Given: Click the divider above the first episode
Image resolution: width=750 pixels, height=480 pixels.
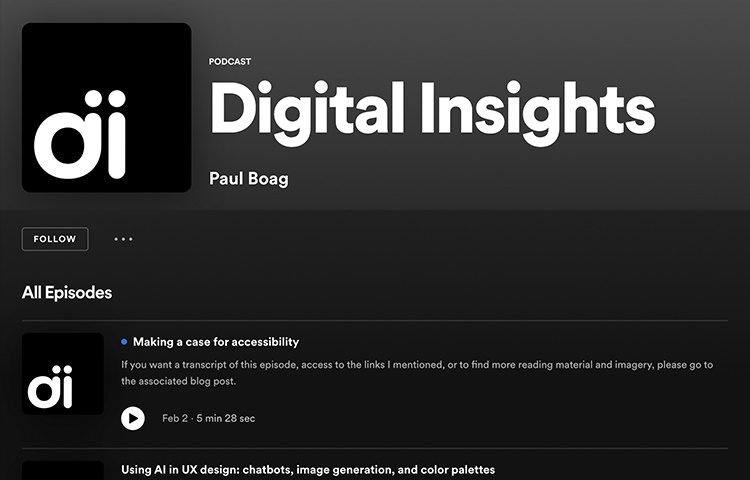Looking at the screenshot, I should pos(375,320).
